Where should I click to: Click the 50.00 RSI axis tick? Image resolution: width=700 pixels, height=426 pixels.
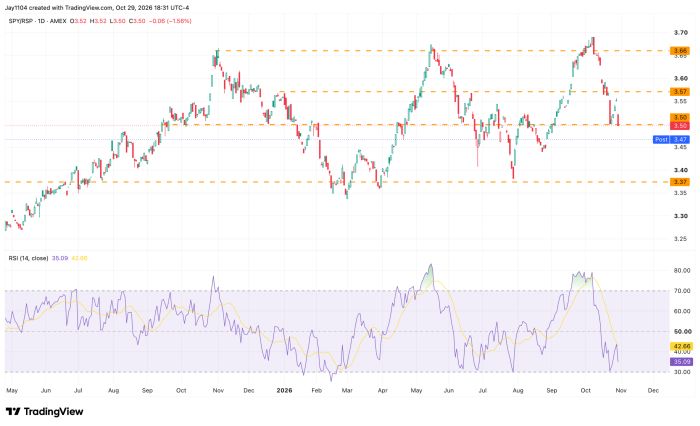pyautogui.click(x=683, y=331)
